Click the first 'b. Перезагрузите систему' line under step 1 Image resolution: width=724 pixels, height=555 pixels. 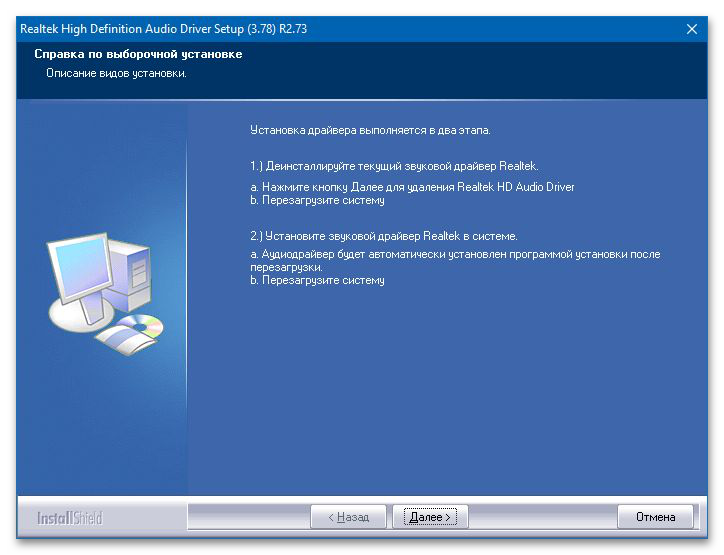tap(317, 200)
